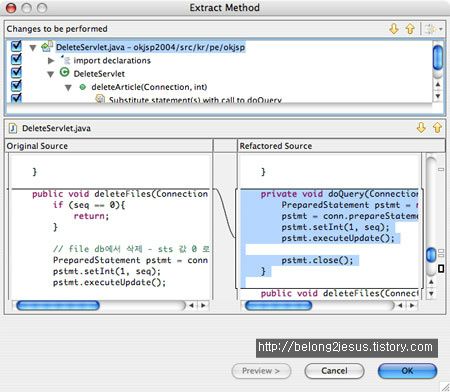Go to next difference in DeleteServlet.java pane
The image size is (450, 392).
(421, 128)
